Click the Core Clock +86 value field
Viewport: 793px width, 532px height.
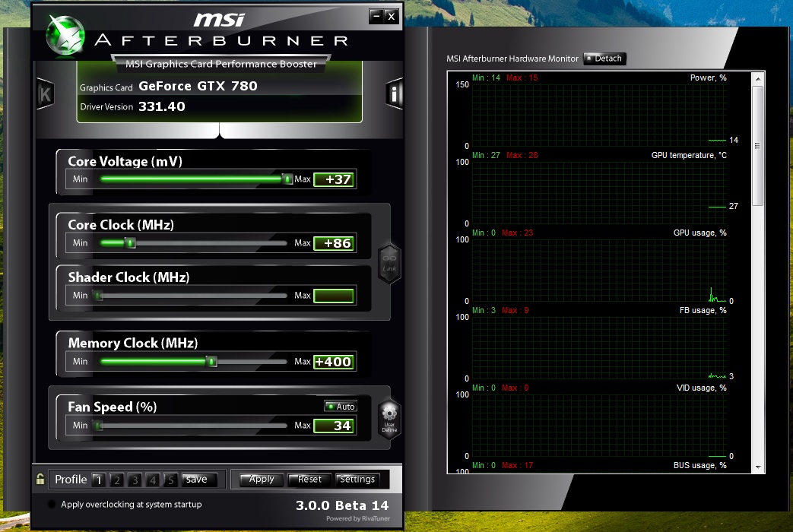coord(335,243)
